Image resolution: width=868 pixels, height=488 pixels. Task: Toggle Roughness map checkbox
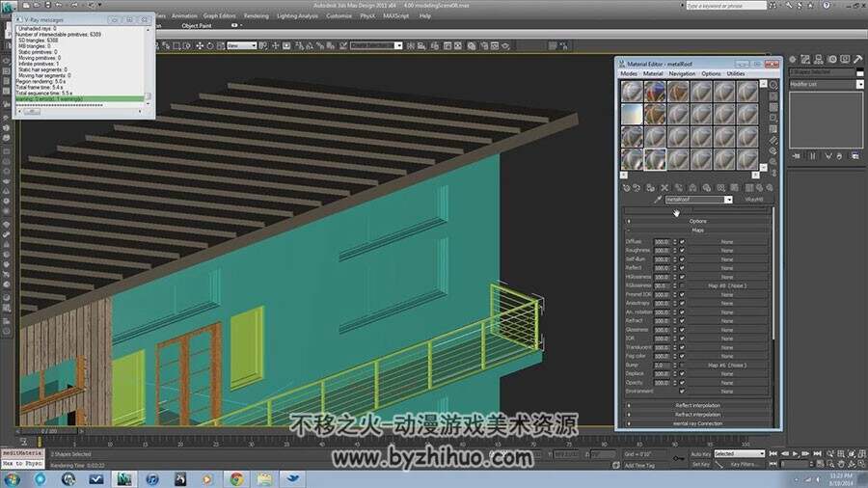(x=682, y=251)
